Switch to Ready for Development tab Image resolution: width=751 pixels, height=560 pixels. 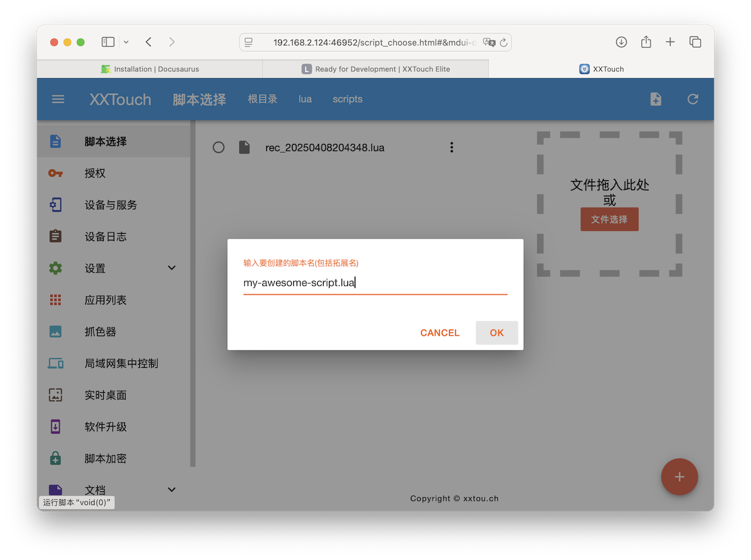pyautogui.click(x=376, y=69)
